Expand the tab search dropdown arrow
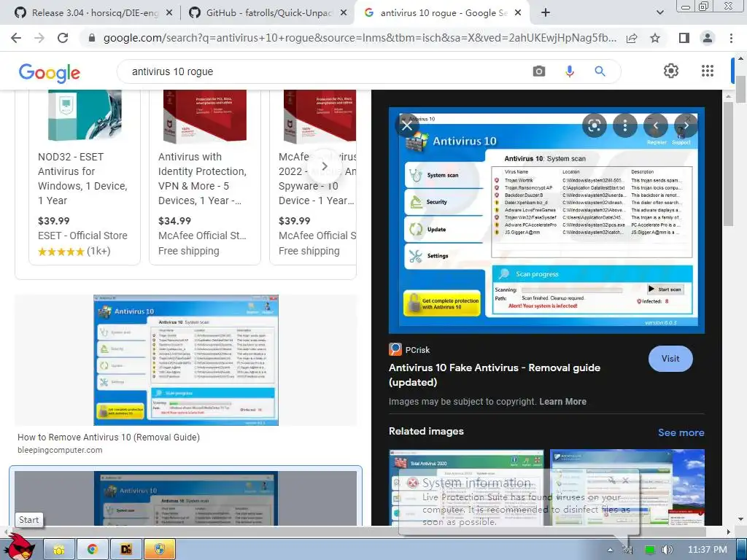The width and height of the screenshot is (747, 560). [659, 13]
